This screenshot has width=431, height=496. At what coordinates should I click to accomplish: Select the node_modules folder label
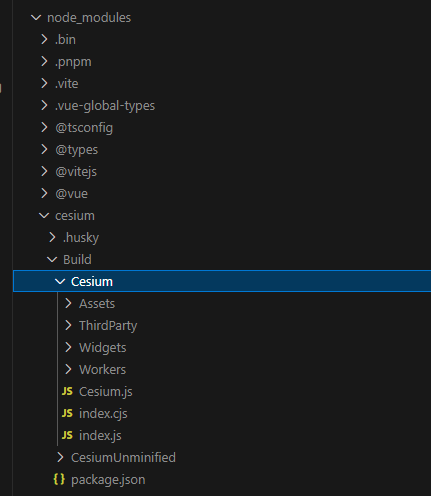[x=89, y=18]
